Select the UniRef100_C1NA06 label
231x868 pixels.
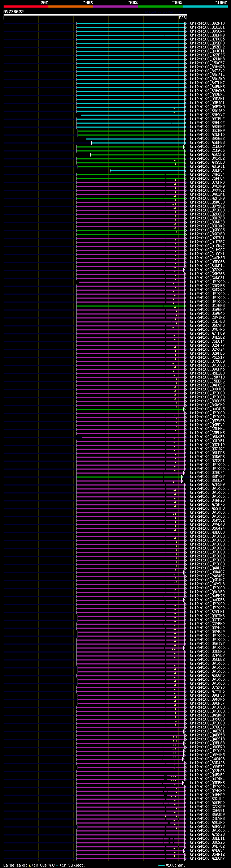[x=207, y=151]
